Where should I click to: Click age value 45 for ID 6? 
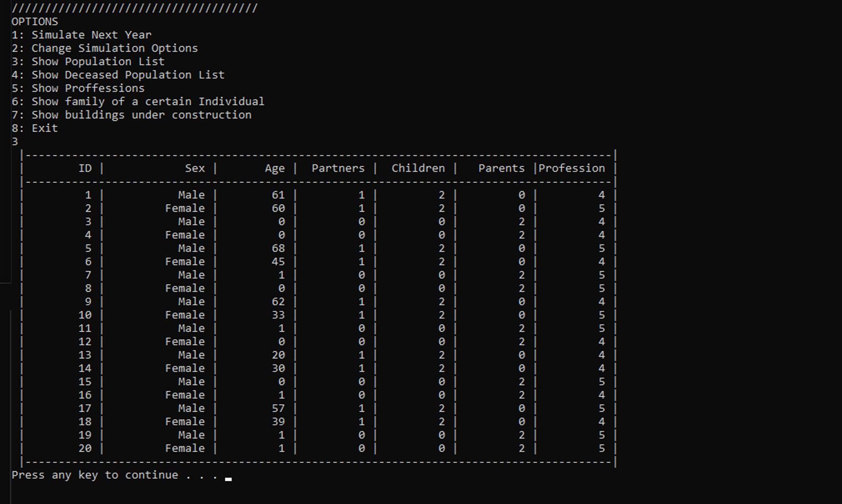[x=278, y=262]
